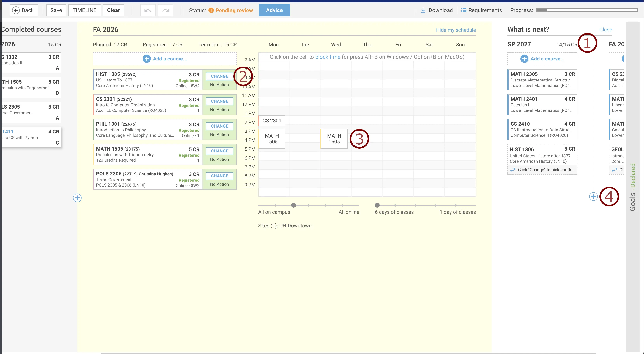Click the Term limit: 15 CR text
The image size is (644, 354).
[x=218, y=45]
